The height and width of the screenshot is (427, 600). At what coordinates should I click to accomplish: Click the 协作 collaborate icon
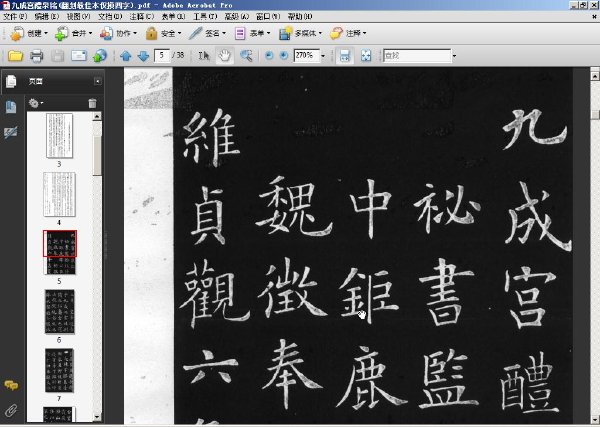pos(106,34)
